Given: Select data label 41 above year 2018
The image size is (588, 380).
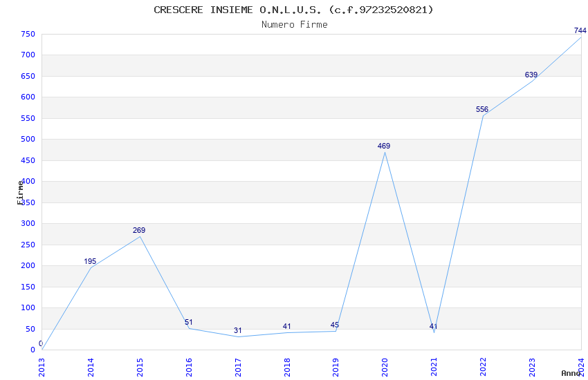Looking at the screenshot, I should 286,327.
